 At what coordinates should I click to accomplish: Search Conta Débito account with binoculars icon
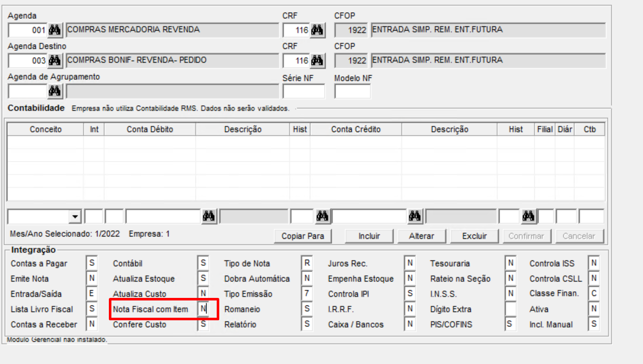point(209,217)
